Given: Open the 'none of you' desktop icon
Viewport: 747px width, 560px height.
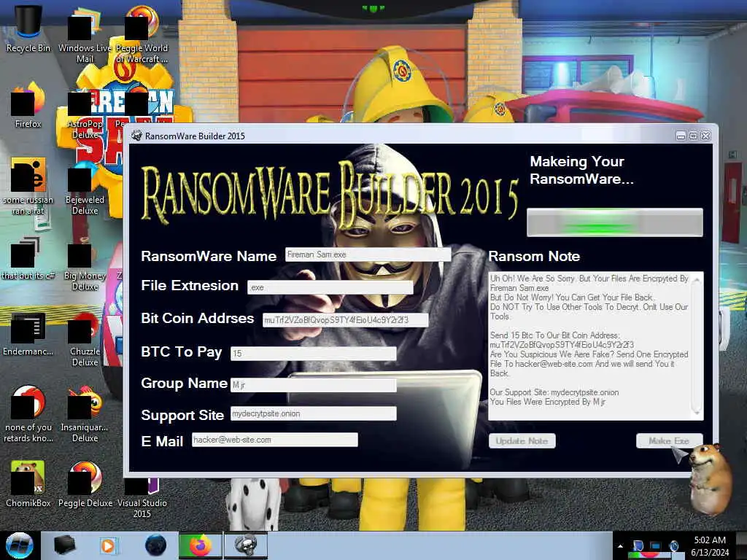Looking at the screenshot, I should [x=28, y=413].
